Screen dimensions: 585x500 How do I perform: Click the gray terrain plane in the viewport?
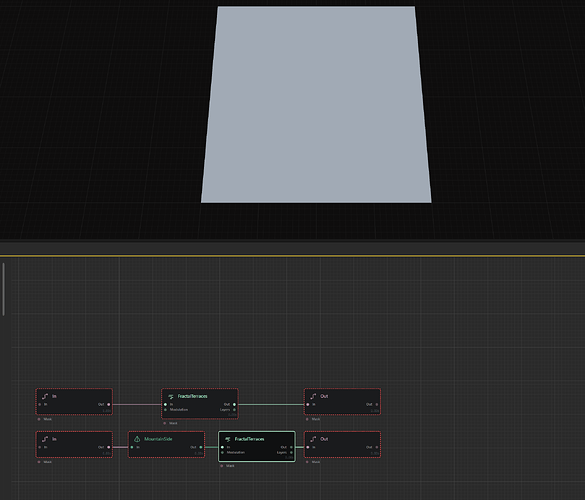pos(316,104)
